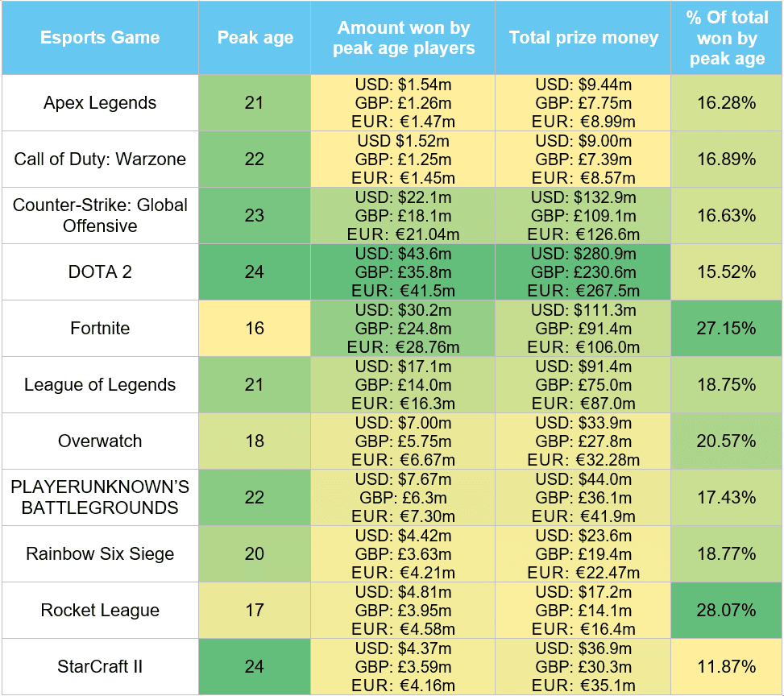This screenshot has height=696, width=784.
Task: Select PLAYERUNKNOWN'S BATTLEGROUNDS cell
Action: coord(100,498)
